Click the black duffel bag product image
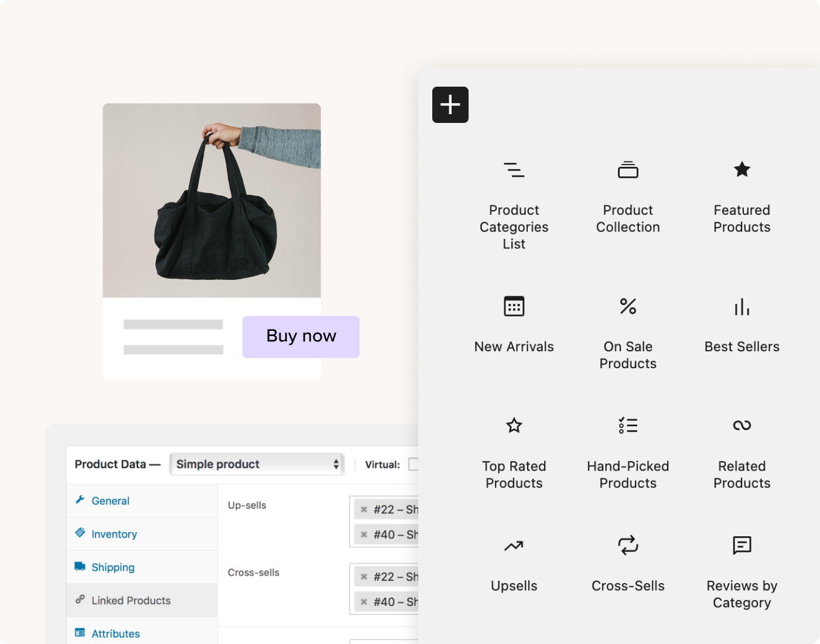 point(211,200)
